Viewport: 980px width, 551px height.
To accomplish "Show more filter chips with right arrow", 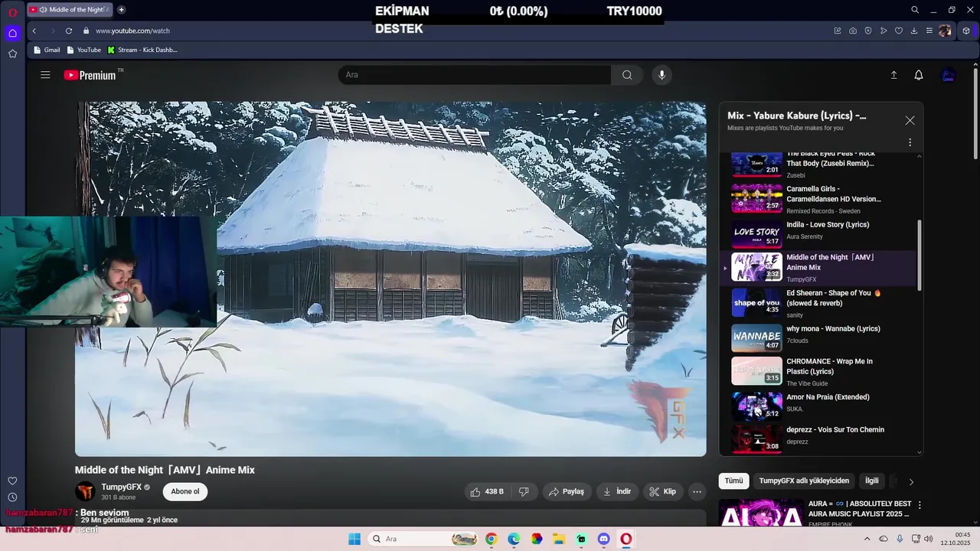I will pyautogui.click(x=911, y=481).
